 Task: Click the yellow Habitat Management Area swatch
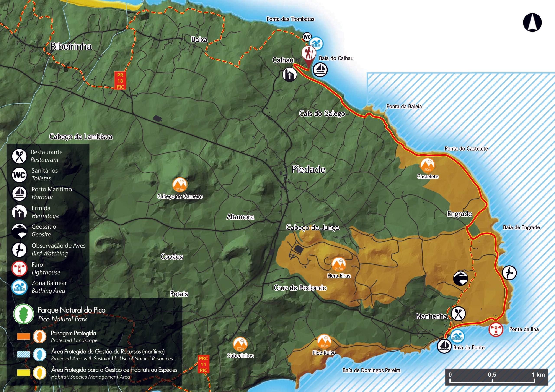(23, 373)
